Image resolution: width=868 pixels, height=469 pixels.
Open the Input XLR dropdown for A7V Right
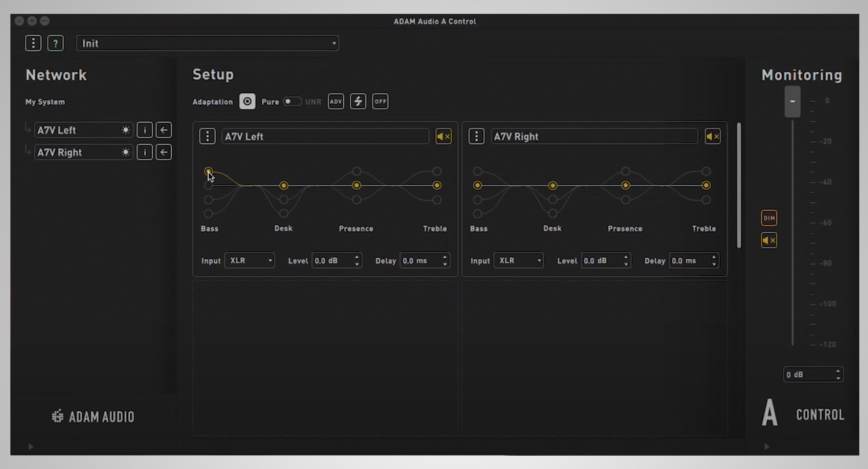point(518,261)
